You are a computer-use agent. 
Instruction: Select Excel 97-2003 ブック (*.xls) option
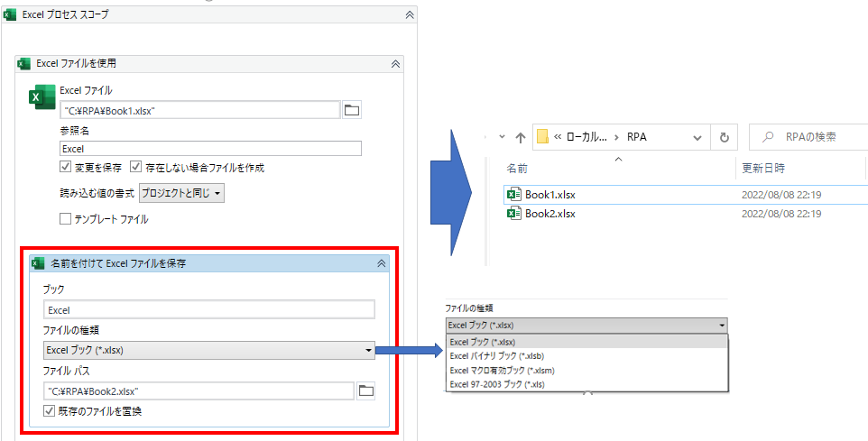[497, 384]
